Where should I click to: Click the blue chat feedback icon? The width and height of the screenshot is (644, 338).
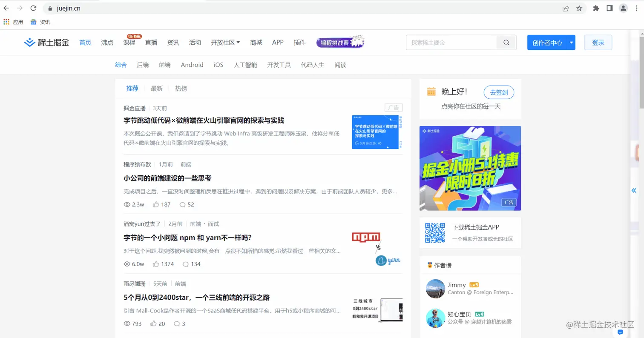[x=620, y=332]
